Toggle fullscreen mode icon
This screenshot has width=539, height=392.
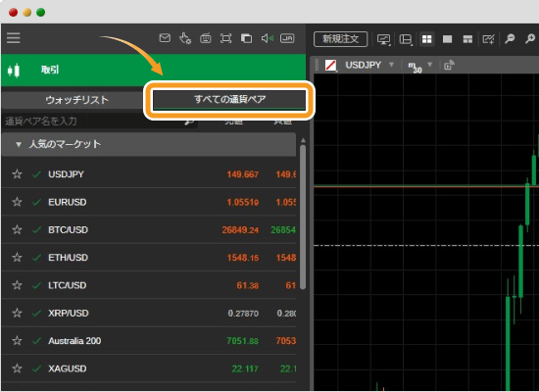225,38
